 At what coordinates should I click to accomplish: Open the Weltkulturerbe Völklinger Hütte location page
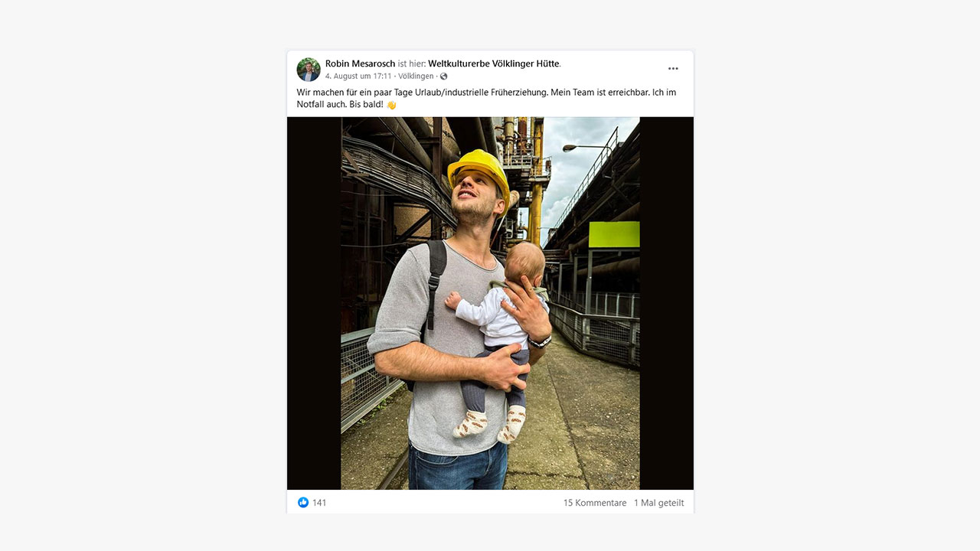[494, 64]
